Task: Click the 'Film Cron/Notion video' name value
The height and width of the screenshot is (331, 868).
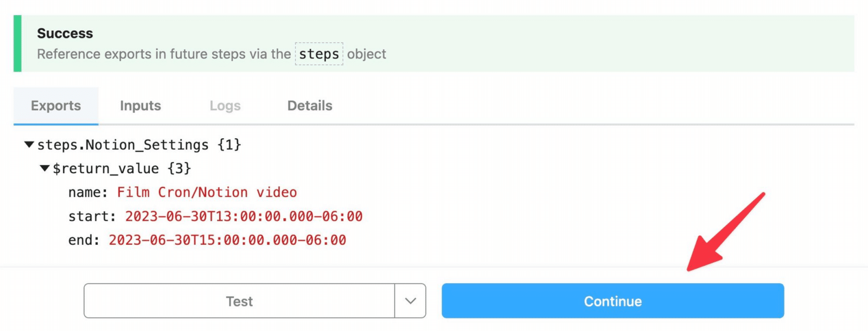Action: (207, 192)
